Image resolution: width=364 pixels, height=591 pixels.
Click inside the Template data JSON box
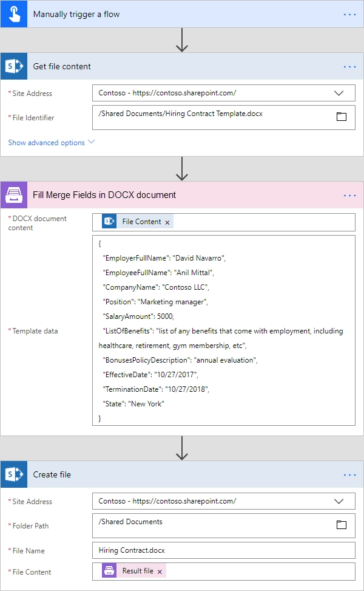coord(224,330)
